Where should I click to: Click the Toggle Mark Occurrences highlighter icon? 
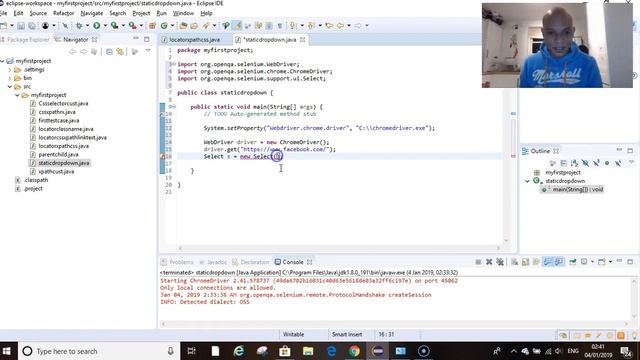point(237,26)
